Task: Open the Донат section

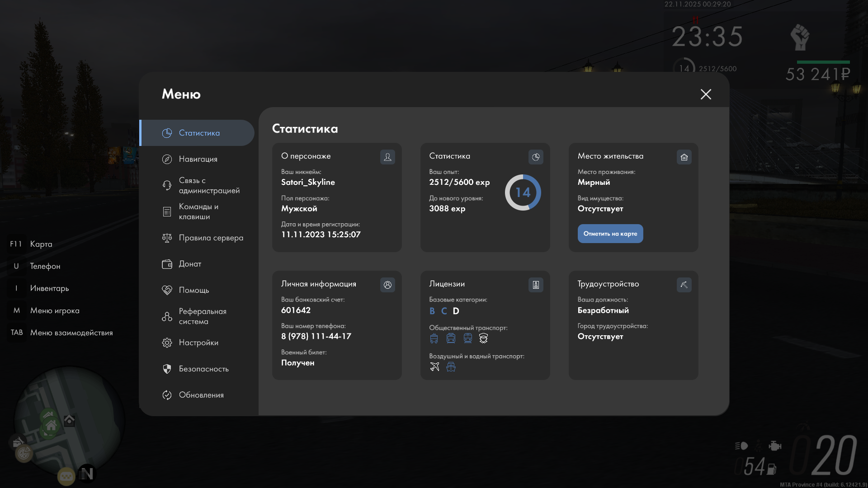Action: pyautogui.click(x=190, y=264)
